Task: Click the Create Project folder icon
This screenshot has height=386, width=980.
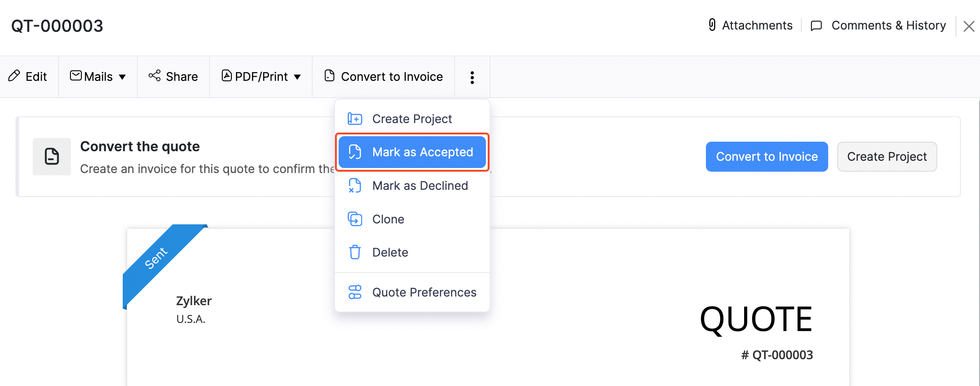Action: click(x=355, y=119)
